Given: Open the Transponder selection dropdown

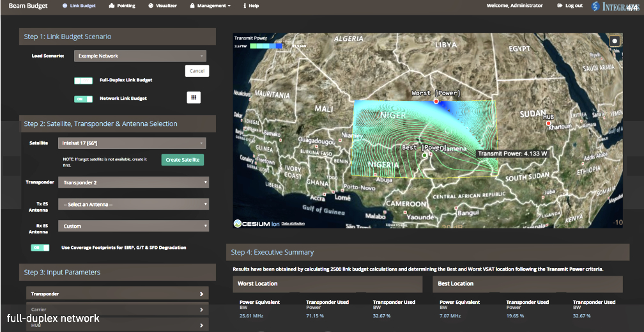Looking at the screenshot, I should [x=133, y=183].
